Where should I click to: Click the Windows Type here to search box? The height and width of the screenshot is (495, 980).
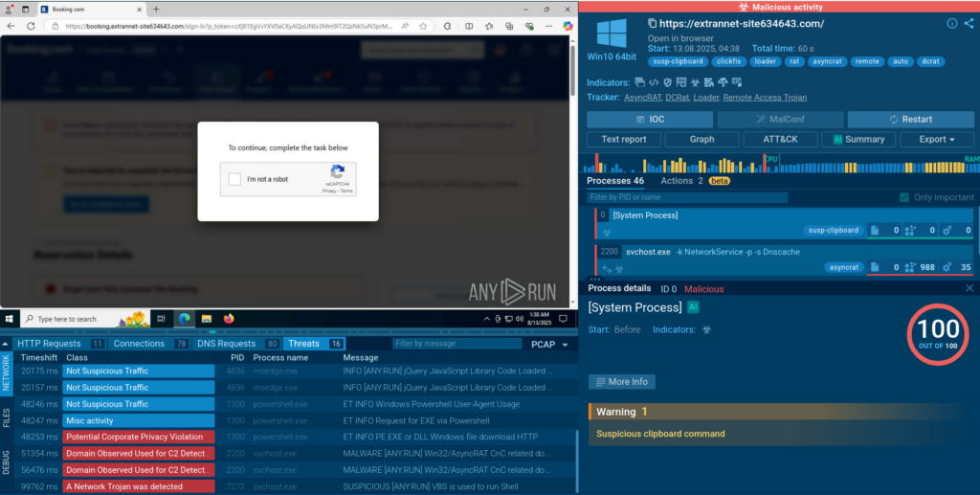pyautogui.click(x=85, y=319)
